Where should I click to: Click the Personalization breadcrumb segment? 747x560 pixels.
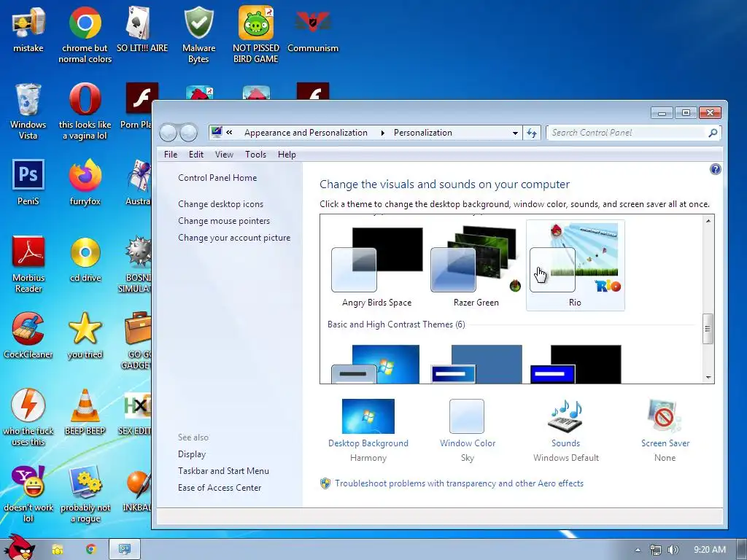tap(423, 133)
